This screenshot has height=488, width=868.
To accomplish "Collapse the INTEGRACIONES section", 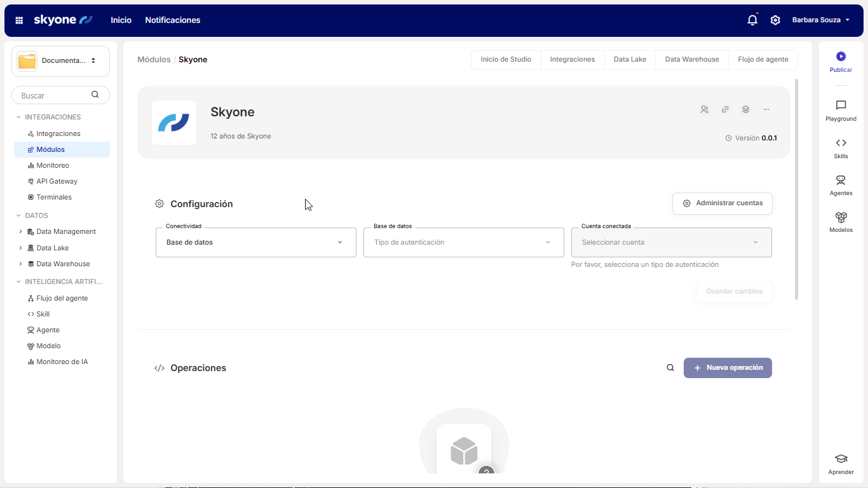I will (x=18, y=117).
